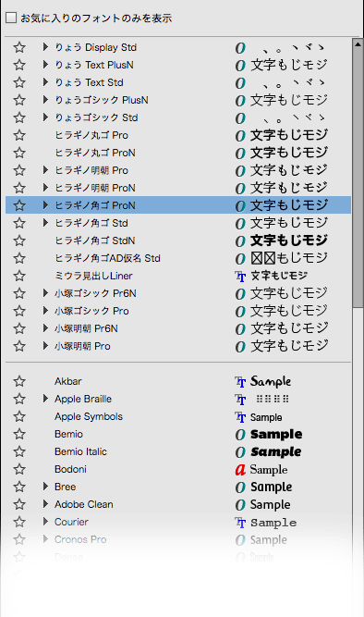
Task: Click scrollbar up arrow
Action: tap(358, 44)
